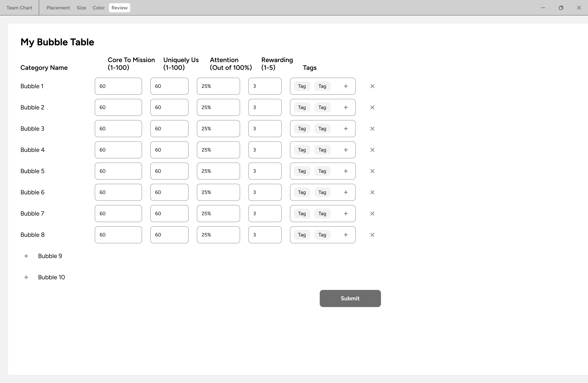Add a tag to Bubble 6
This screenshot has width=588, height=383.
346,192
